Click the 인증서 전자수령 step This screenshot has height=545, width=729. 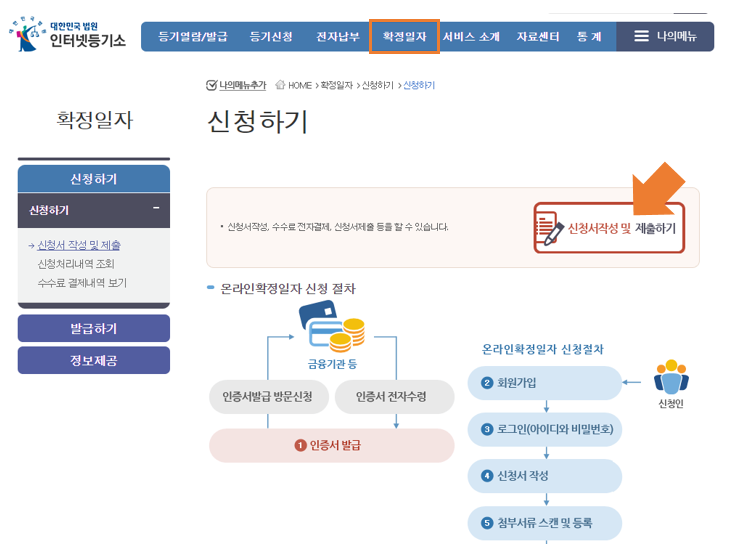tap(394, 397)
